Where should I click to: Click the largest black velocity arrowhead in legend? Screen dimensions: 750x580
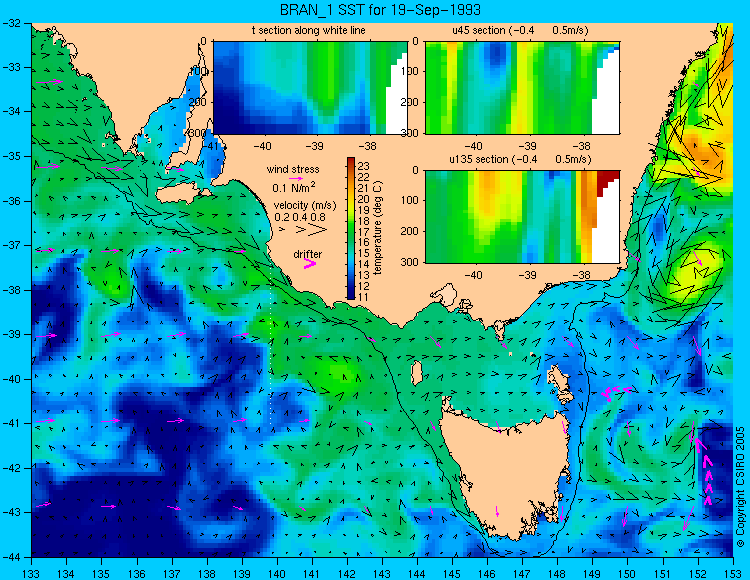318,230
